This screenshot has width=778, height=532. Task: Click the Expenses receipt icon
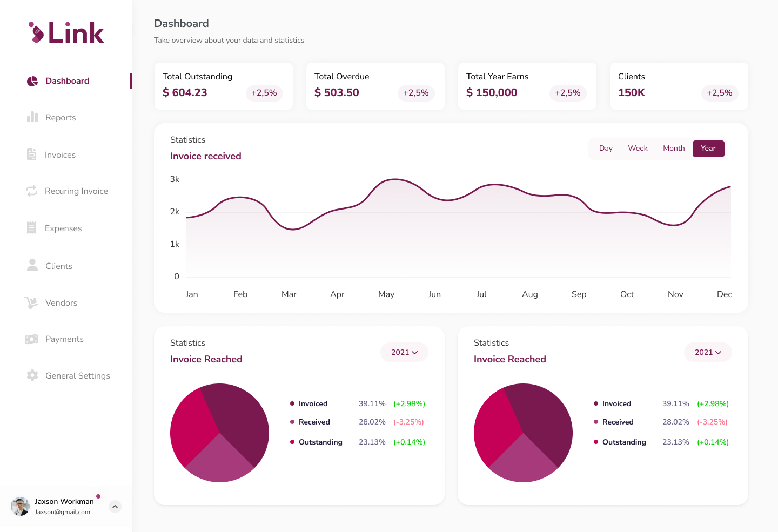(x=32, y=228)
